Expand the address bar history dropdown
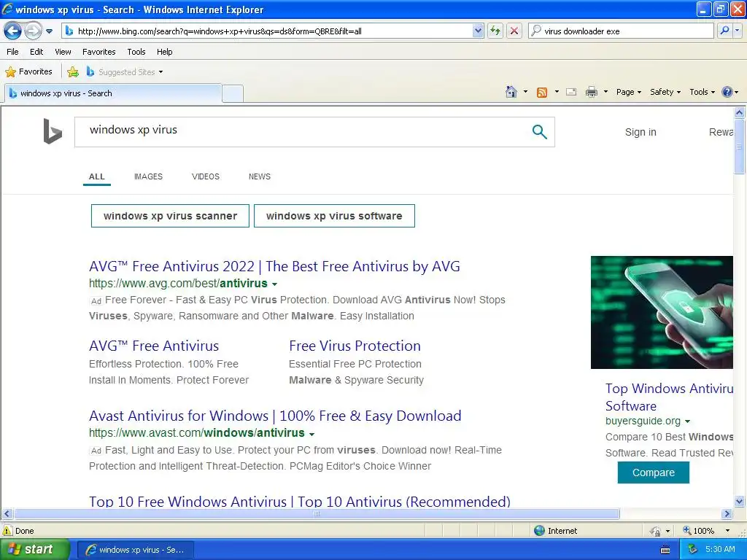747x560 pixels. (478, 31)
